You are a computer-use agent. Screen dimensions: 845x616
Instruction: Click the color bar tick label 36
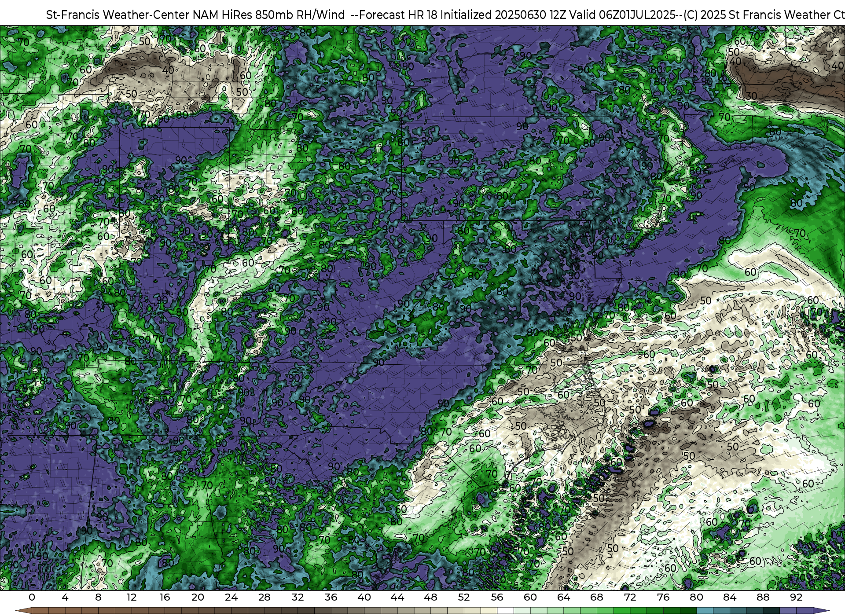tap(331, 597)
